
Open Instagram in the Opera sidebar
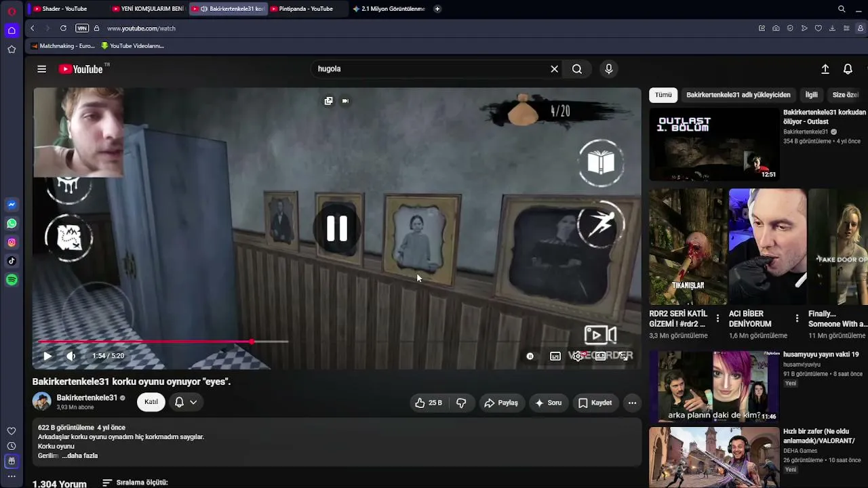point(12,243)
